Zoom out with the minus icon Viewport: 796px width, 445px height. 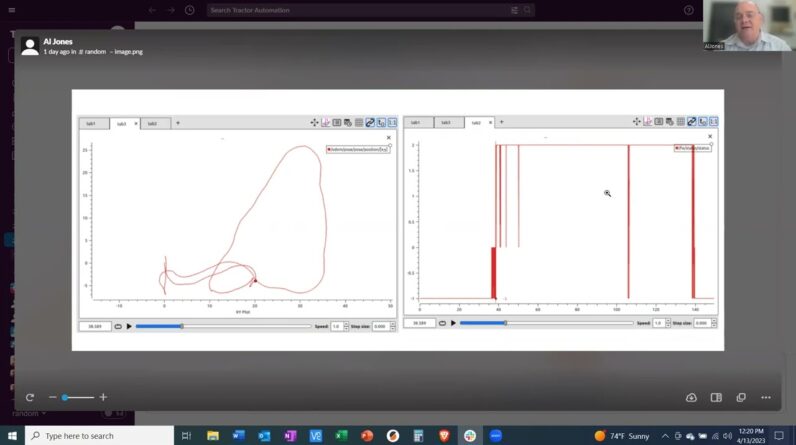[x=53, y=397]
